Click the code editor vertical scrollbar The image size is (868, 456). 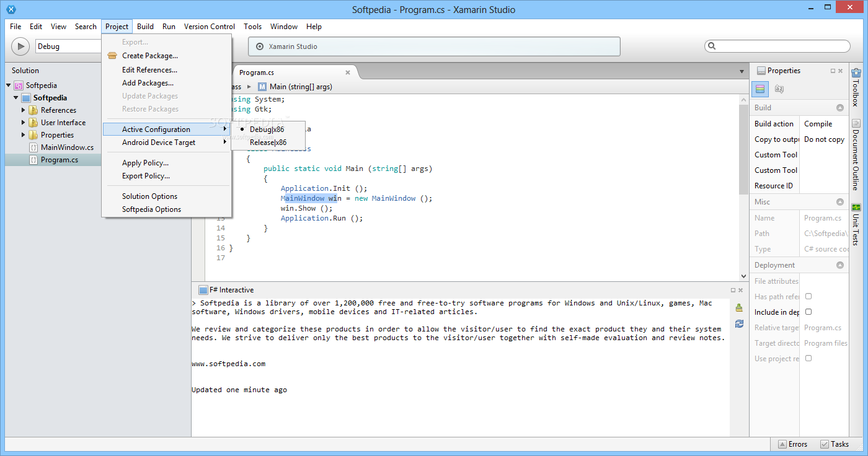[x=744, y=149]
